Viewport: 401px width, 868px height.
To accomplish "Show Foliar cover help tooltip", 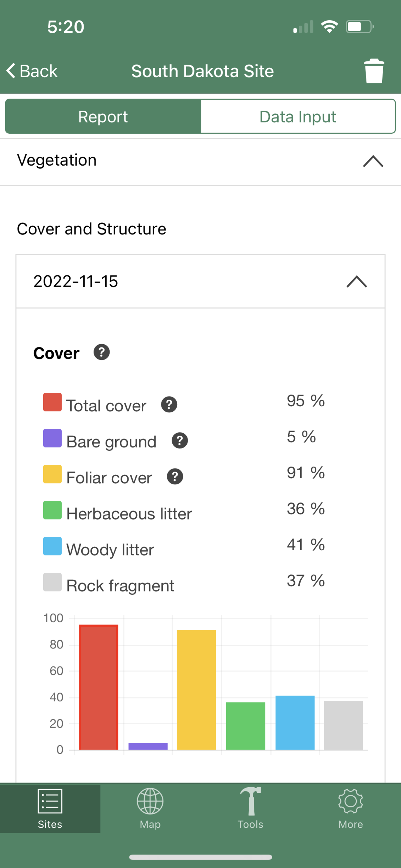I will [175, 476].
